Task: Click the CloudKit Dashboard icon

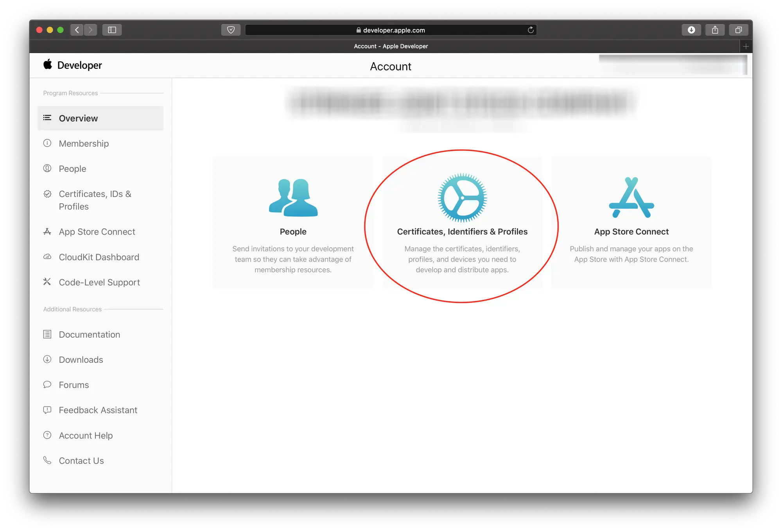Action: 47,256
